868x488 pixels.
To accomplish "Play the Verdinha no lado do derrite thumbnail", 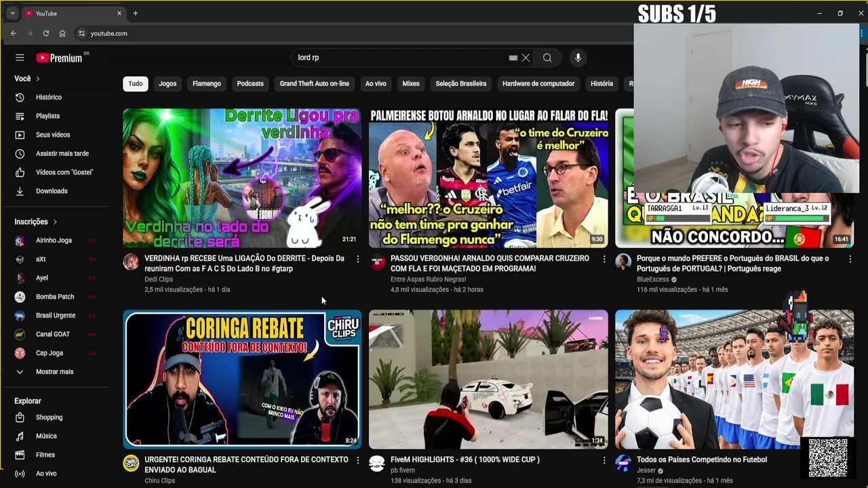I will 242,178.
